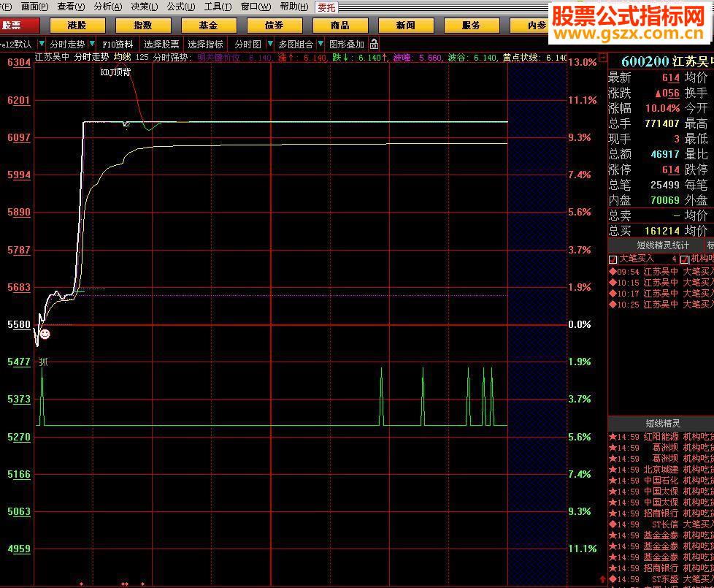Viewport: 714px width, 588px height.
Task: Click the smiley face marker on chart
Action: [x=45, y=335]
